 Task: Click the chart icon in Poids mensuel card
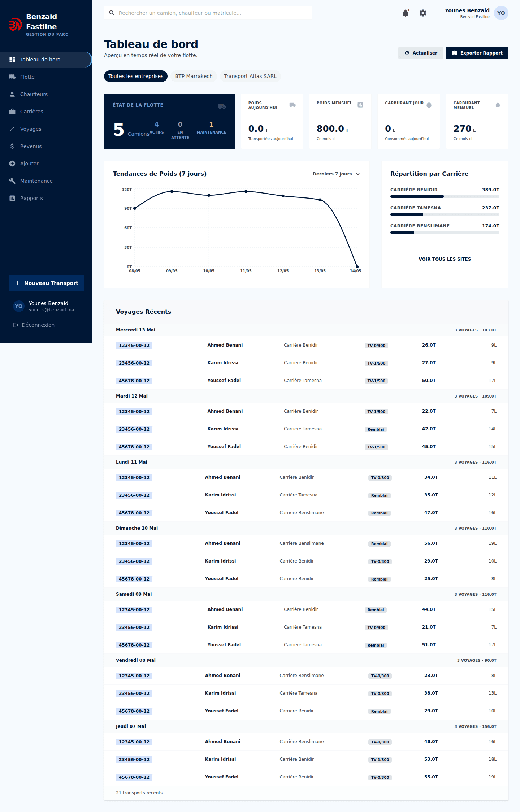coord(360,105)
